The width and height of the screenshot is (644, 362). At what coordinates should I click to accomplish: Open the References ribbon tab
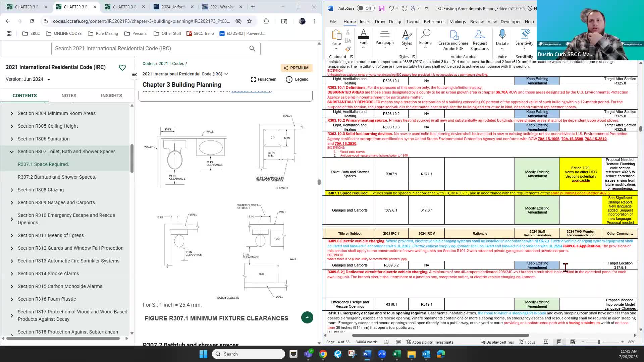434,21
